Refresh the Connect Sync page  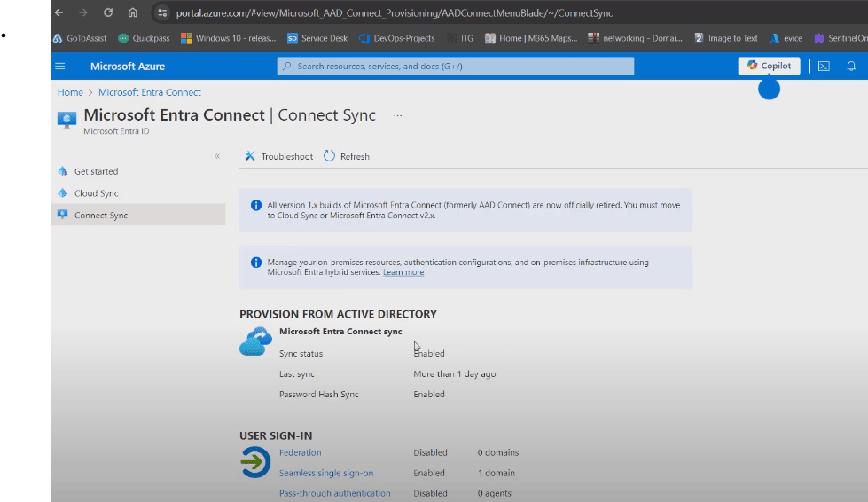pyautogui.click(x=346, y=156)
